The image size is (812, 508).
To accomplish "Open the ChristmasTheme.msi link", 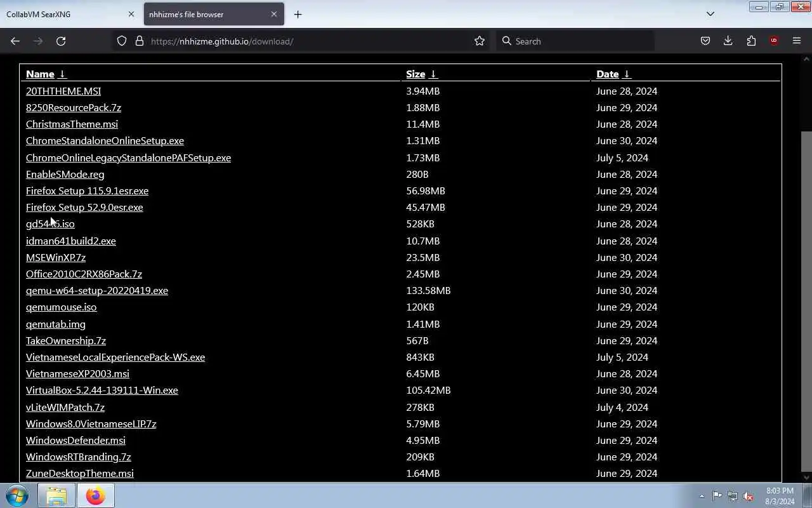I will point(72,124).
